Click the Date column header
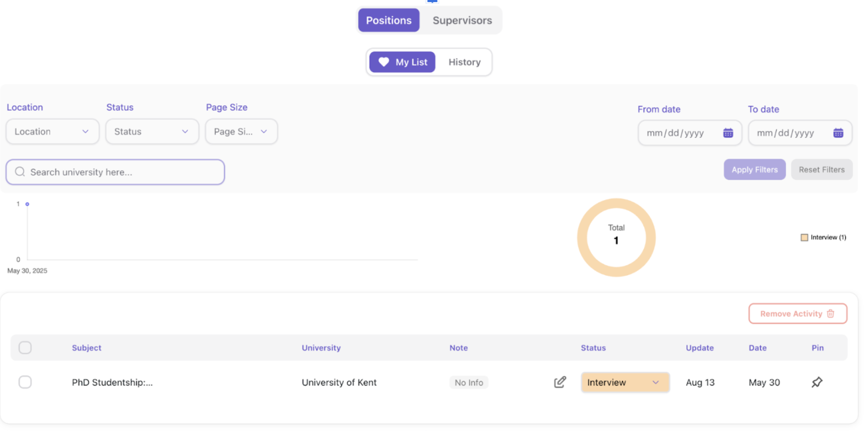 758,348
